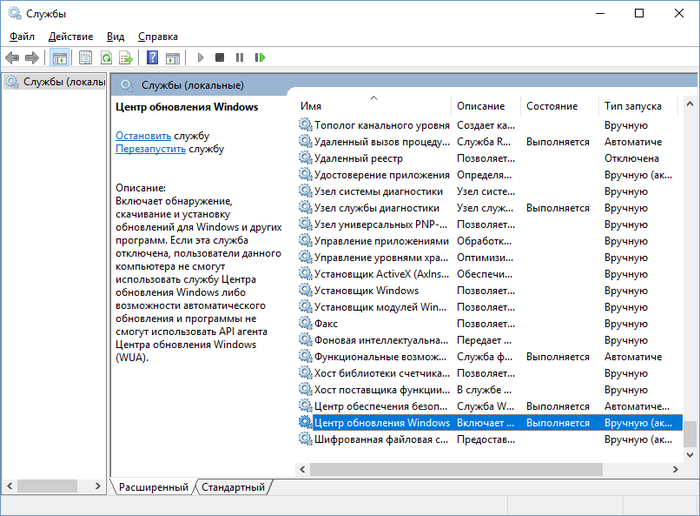
Task: Click the Forward arrow in the toolbar
Action: (32, 58)
